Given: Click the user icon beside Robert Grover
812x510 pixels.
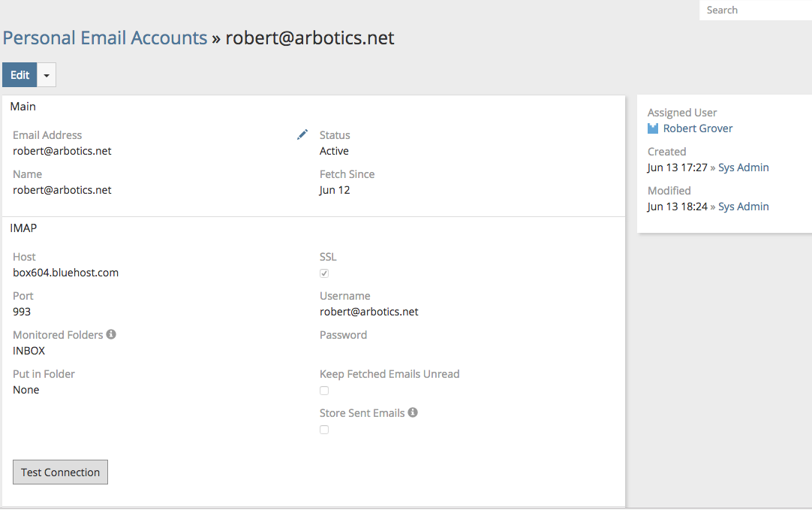Looking at the screenshot, I should 653,128.
